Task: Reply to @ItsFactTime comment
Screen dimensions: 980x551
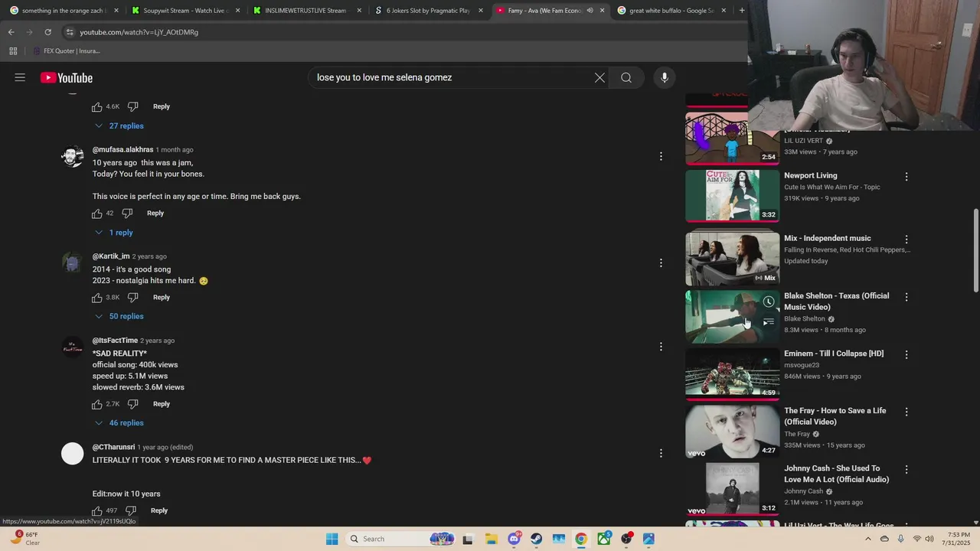Action: (x=162, y=404)
